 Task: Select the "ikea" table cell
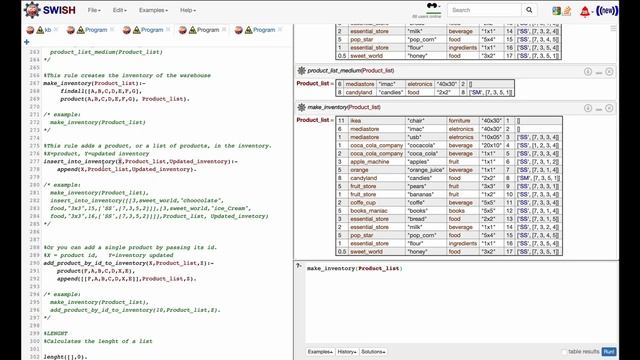(x=377, y=121)
